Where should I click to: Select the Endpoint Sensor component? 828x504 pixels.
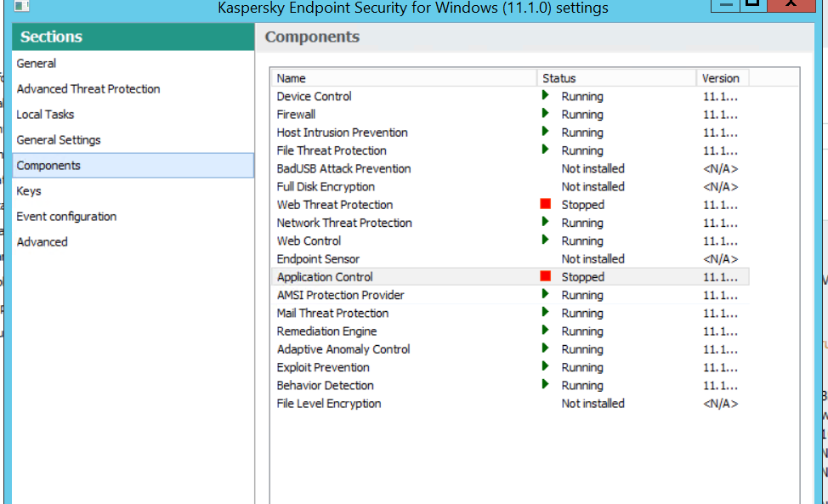318,259
